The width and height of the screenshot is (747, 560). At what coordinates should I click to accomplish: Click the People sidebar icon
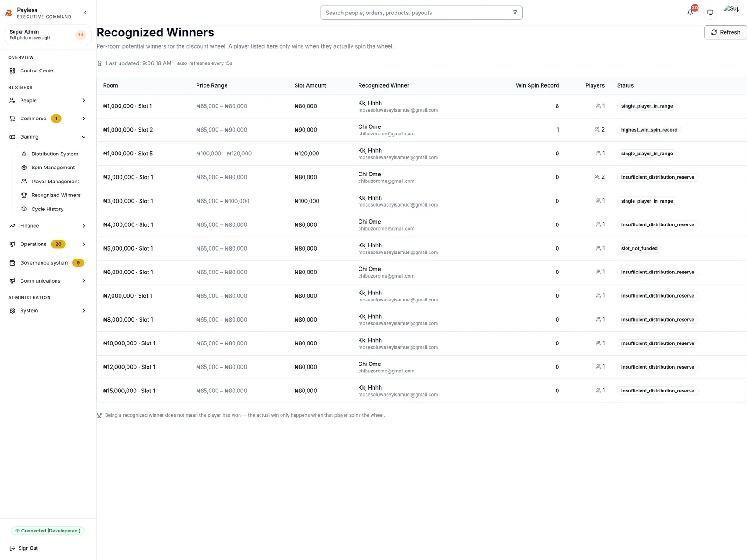pyautogui.click(x=13, y=101)
